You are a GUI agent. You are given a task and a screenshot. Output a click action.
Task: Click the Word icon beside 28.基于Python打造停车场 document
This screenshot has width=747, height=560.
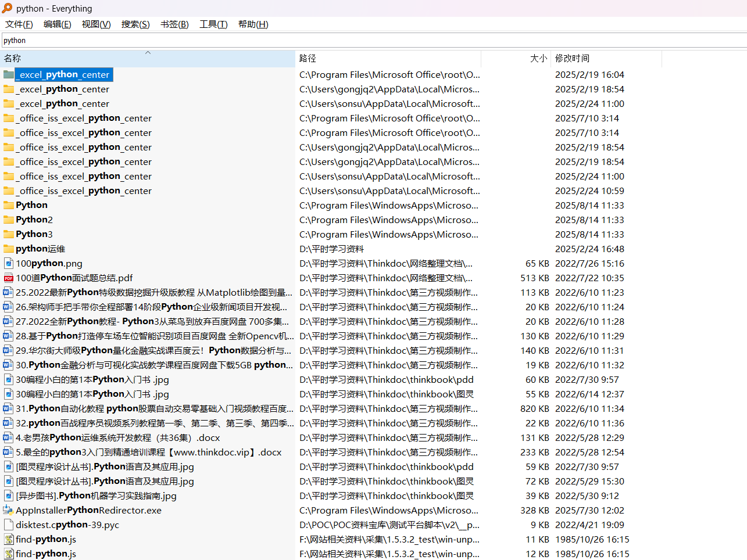[8, 336]
